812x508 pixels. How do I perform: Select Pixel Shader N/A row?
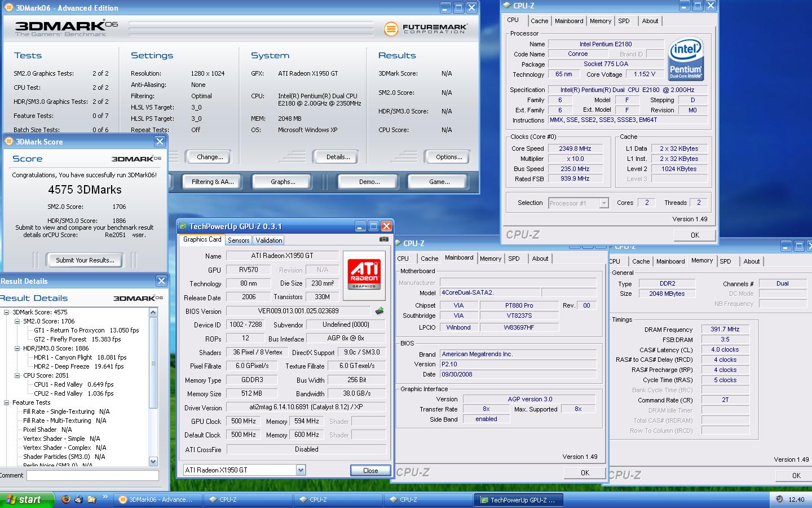[47, 430]
